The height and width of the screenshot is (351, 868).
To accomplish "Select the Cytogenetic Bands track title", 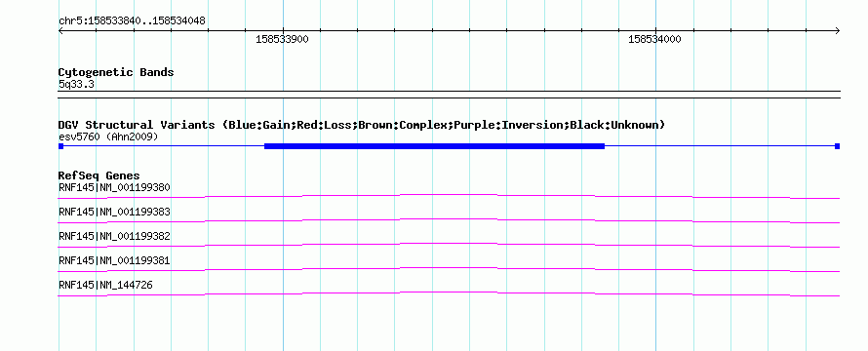I will (116, 72).
